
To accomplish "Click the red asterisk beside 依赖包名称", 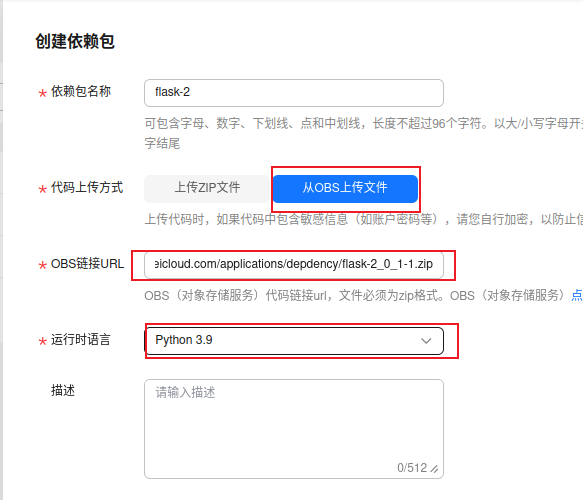I will click(x=43, y=93).
